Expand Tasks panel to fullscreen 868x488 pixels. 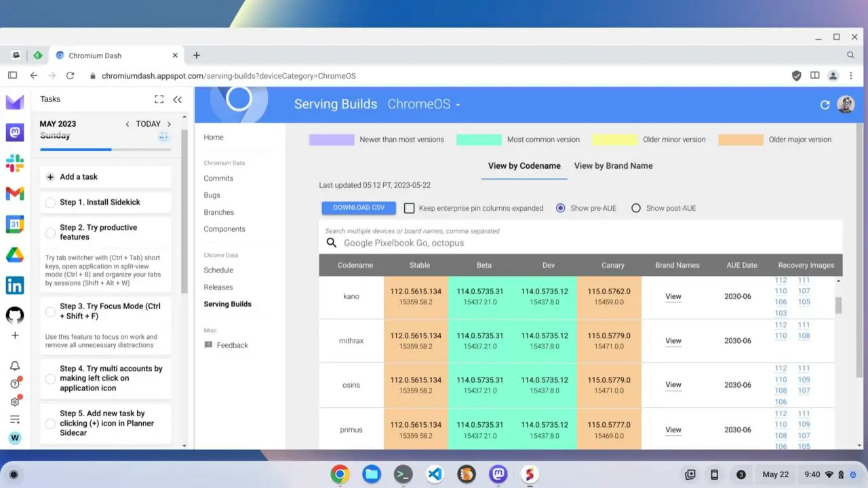tap(159, 99)
